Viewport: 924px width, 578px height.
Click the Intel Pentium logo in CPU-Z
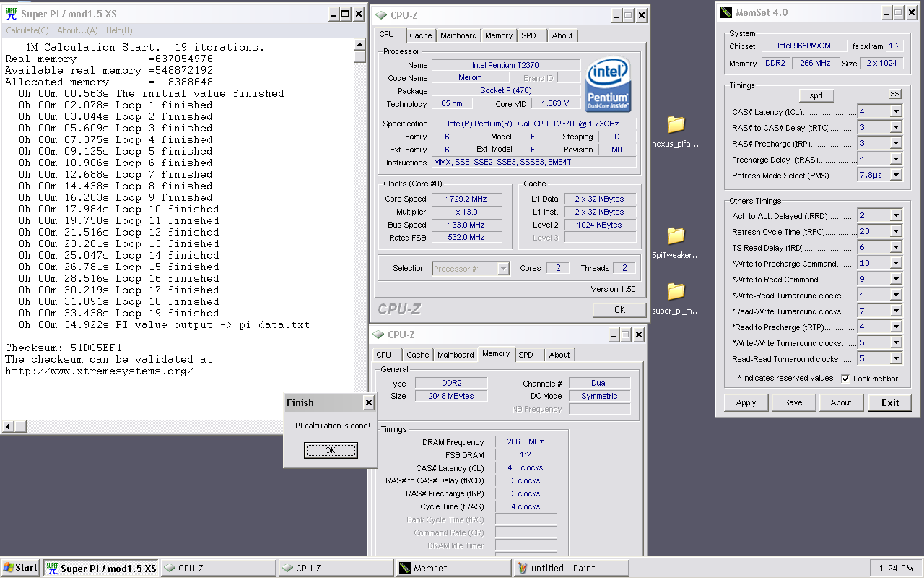coord(608,84)
